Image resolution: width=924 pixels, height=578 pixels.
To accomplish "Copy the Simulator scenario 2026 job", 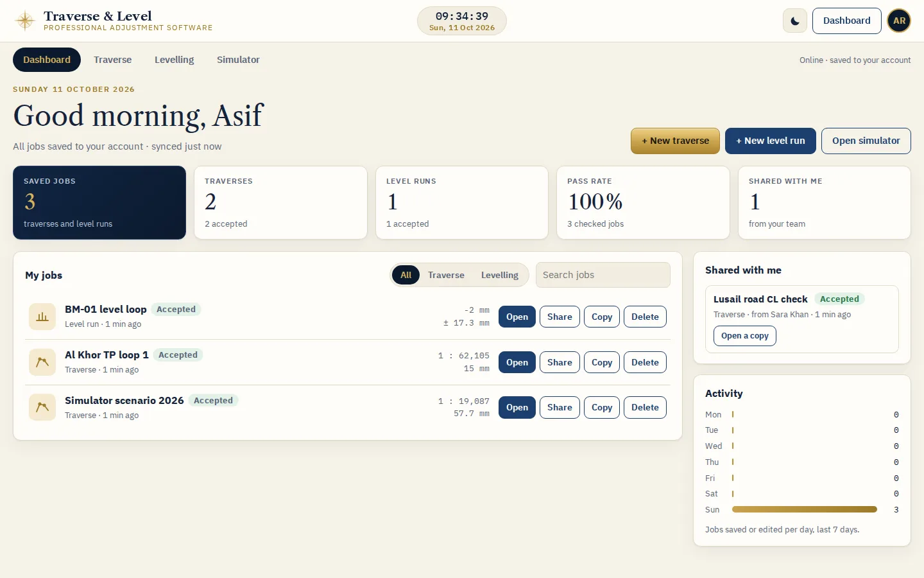I will [601, 407].
